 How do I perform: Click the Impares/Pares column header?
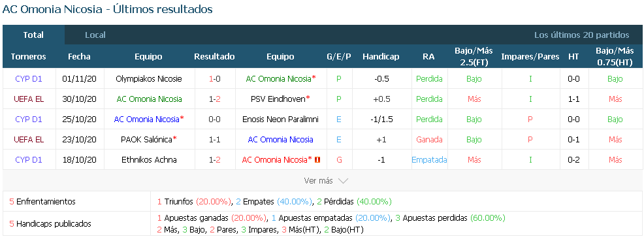pos(530,57)
